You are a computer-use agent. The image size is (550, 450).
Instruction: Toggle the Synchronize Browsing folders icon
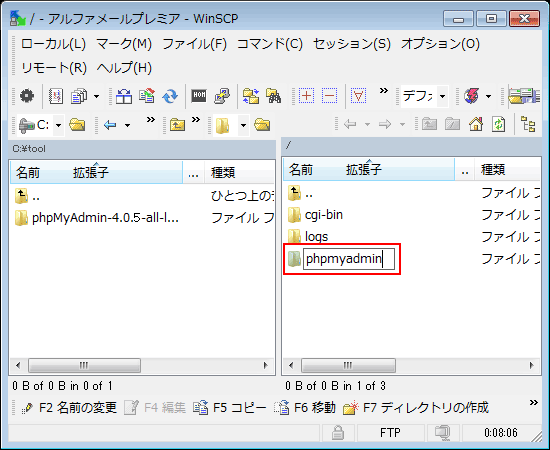tap(251, 96)
